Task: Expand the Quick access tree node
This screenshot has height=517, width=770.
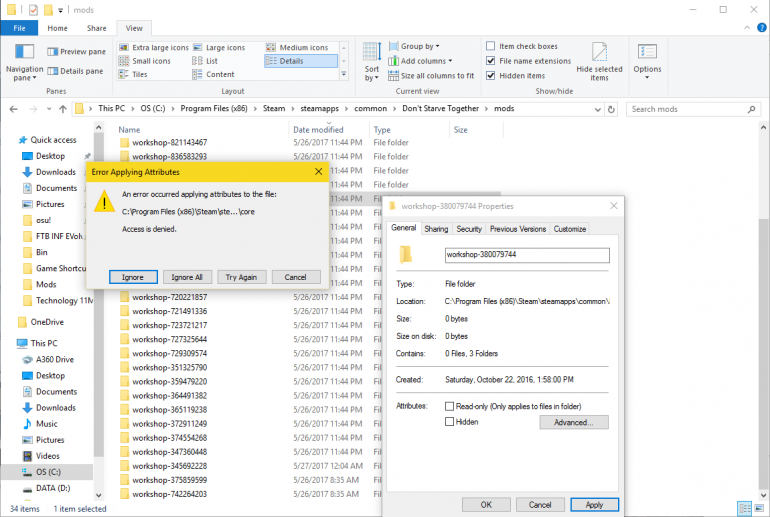Action: point(10,140)
